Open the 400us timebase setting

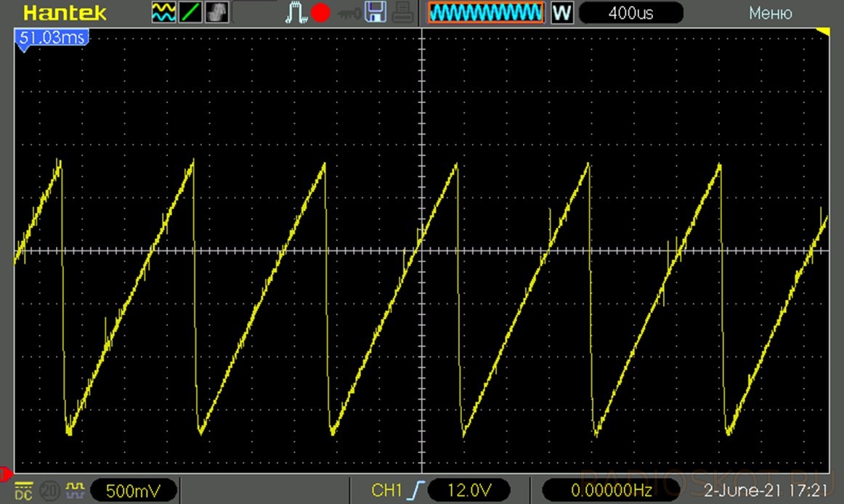(x=631, y=13)
